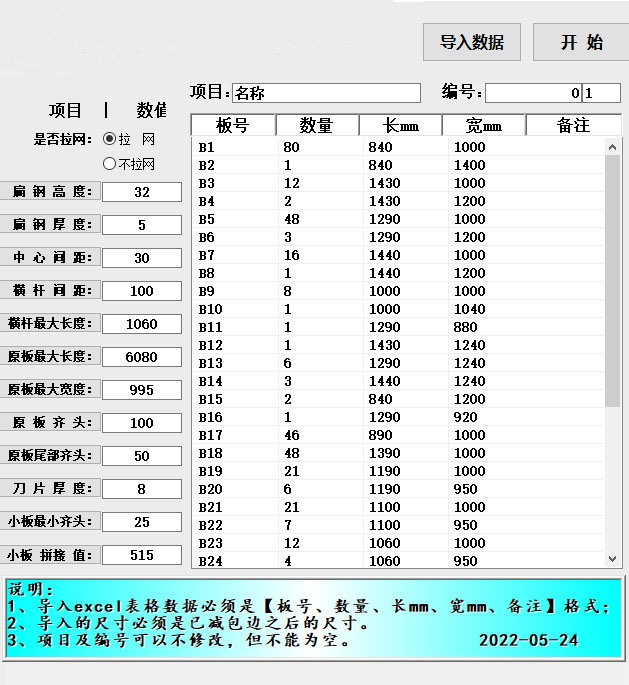Click the 数量 column header

pyautogui.click(x=316, y=125)
